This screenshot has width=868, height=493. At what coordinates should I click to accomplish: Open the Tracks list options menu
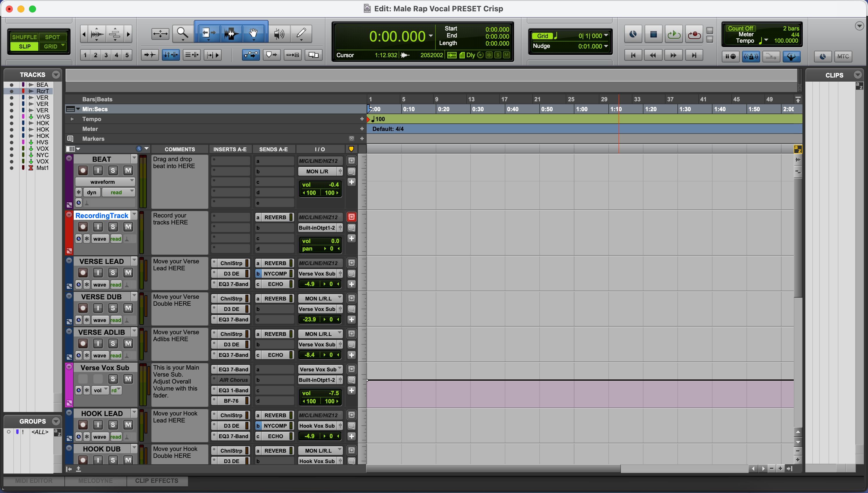coord(56,75)
